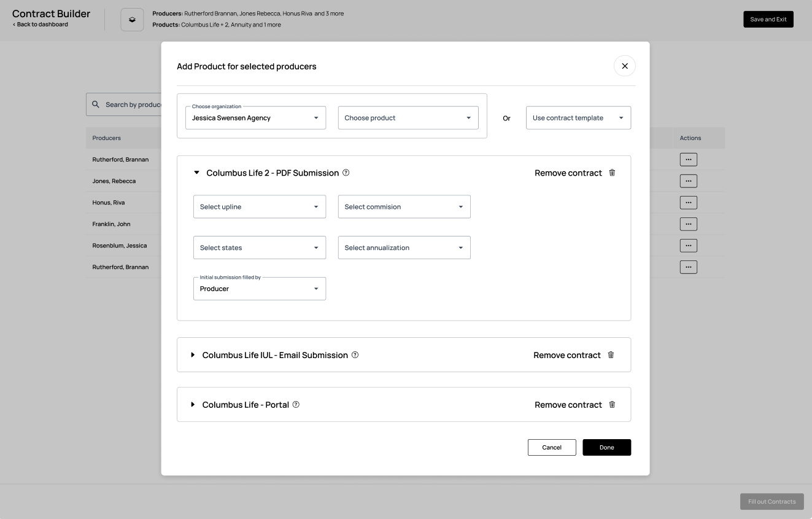
Task: Click the layers icon in the header
Action: 132,20
